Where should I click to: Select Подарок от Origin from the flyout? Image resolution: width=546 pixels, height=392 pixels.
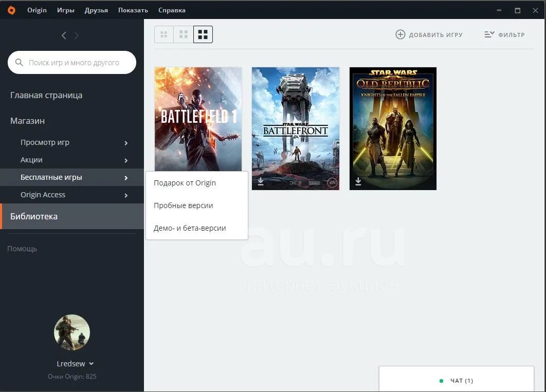(x=197, y=183)
